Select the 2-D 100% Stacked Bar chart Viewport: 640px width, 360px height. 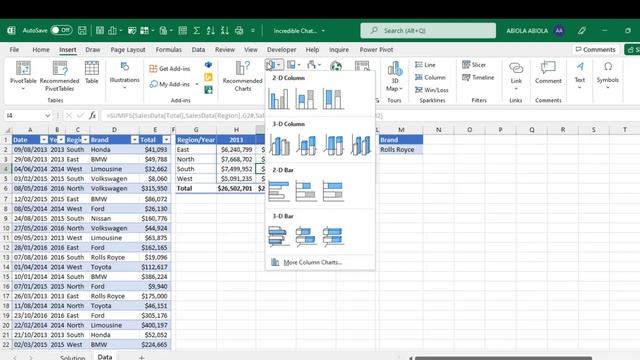[333, 191]
